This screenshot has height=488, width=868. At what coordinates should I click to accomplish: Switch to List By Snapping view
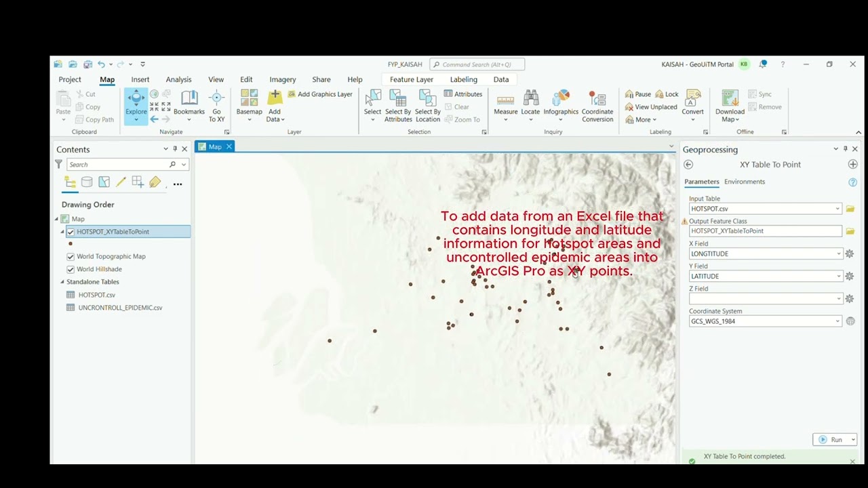pyautogui.click(x=138, y=182)
